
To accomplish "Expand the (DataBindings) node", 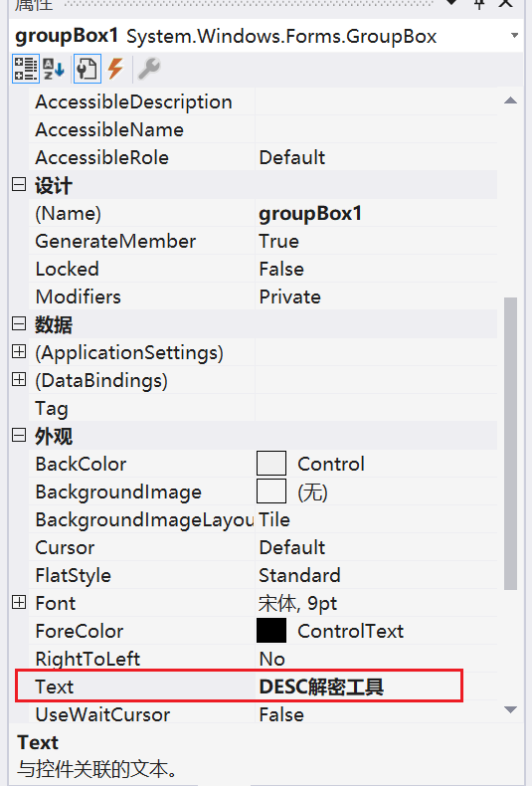I will tap(19, 379).
